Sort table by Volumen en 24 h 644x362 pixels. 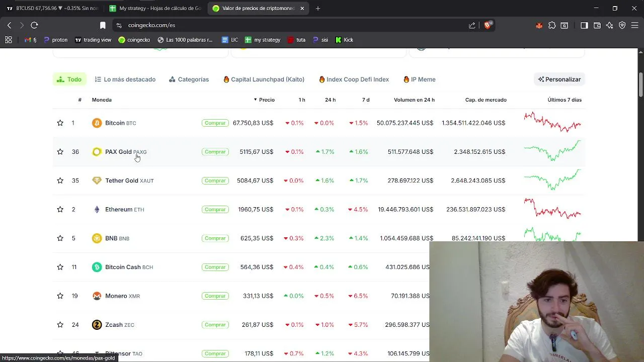pos(414,100)
